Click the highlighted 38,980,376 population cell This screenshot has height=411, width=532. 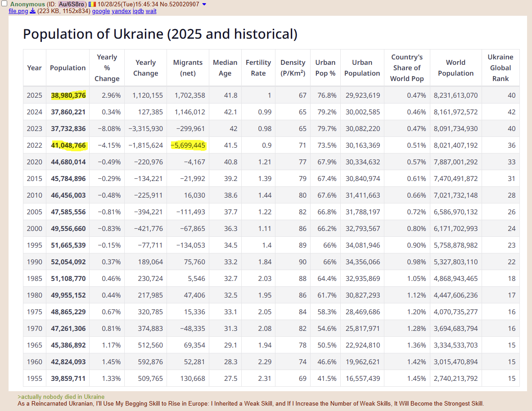(68, 95)
